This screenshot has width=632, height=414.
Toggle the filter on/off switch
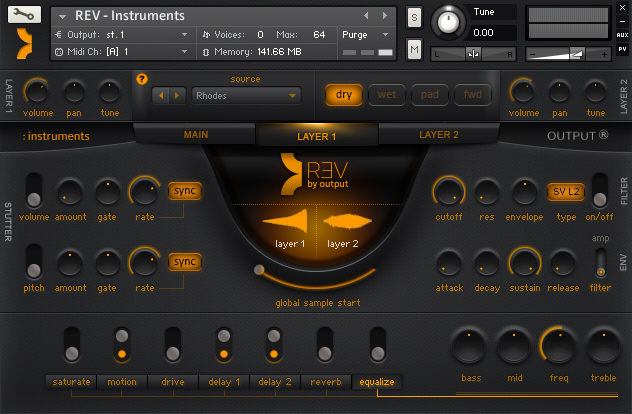tap(600, 191)
